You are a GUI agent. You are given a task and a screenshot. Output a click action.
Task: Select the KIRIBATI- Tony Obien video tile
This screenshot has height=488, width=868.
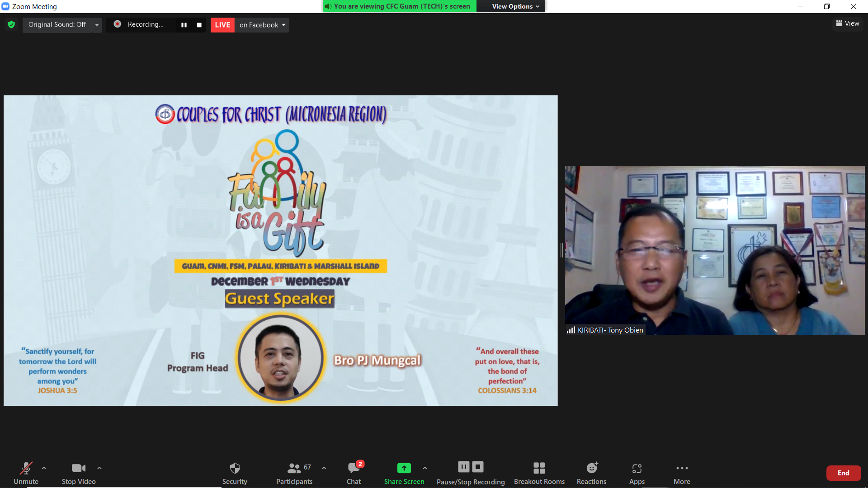coord(715,251)
